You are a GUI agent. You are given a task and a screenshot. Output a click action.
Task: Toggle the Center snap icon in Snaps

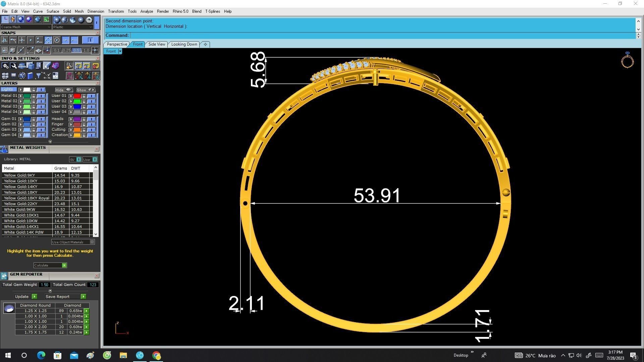(57, 40)
